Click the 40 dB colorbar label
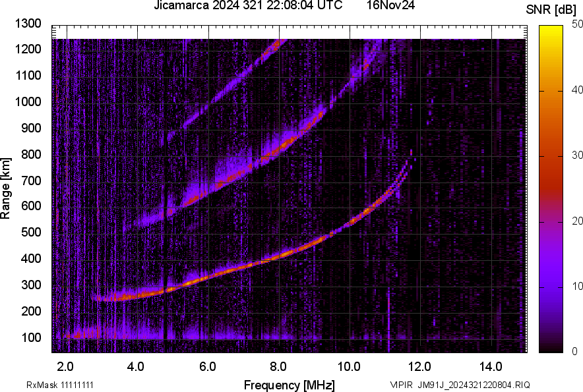The image size is (583, 392). pyautogui.click(x=577, y=90)
